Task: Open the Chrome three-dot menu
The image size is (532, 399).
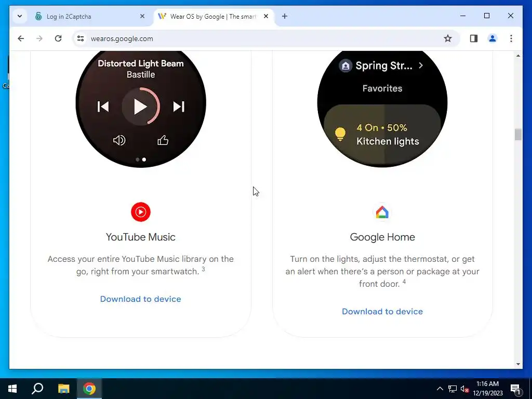Action: [x=511, y=38]
